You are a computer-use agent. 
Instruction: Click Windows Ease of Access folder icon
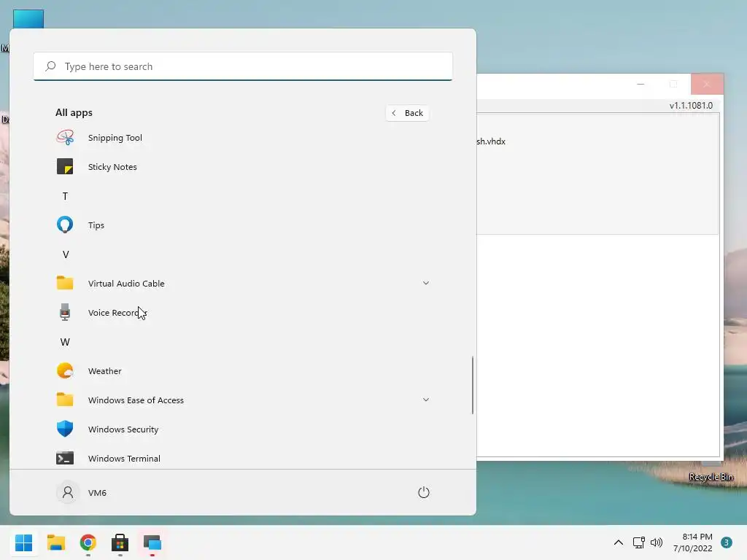[65, 400]
